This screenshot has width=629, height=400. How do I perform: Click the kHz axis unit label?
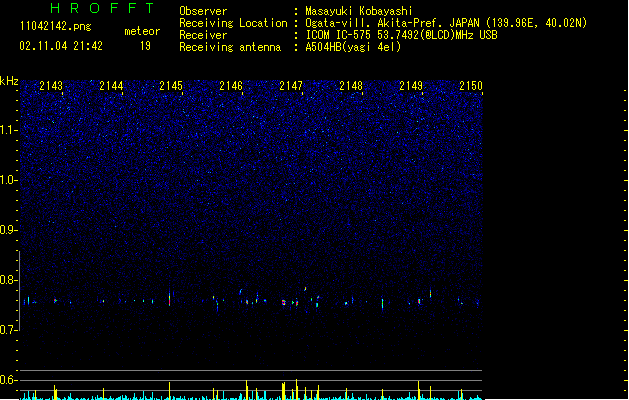point(9,81)
